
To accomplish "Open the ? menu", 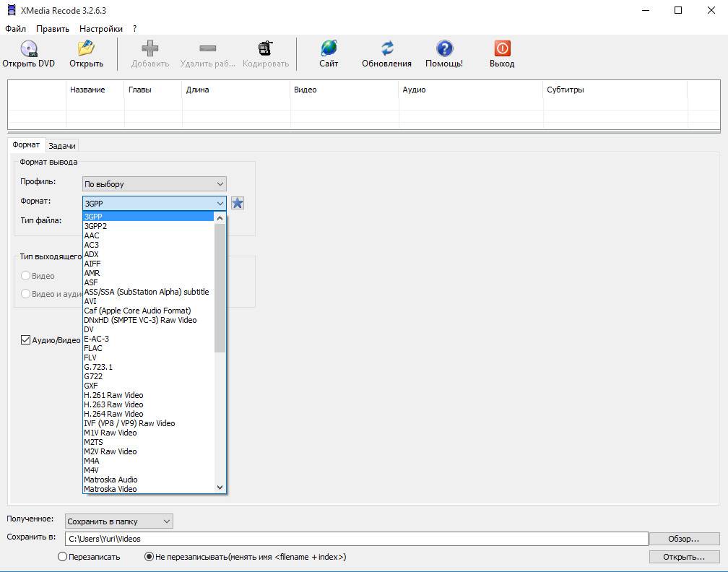I will (x=134, y=29).
